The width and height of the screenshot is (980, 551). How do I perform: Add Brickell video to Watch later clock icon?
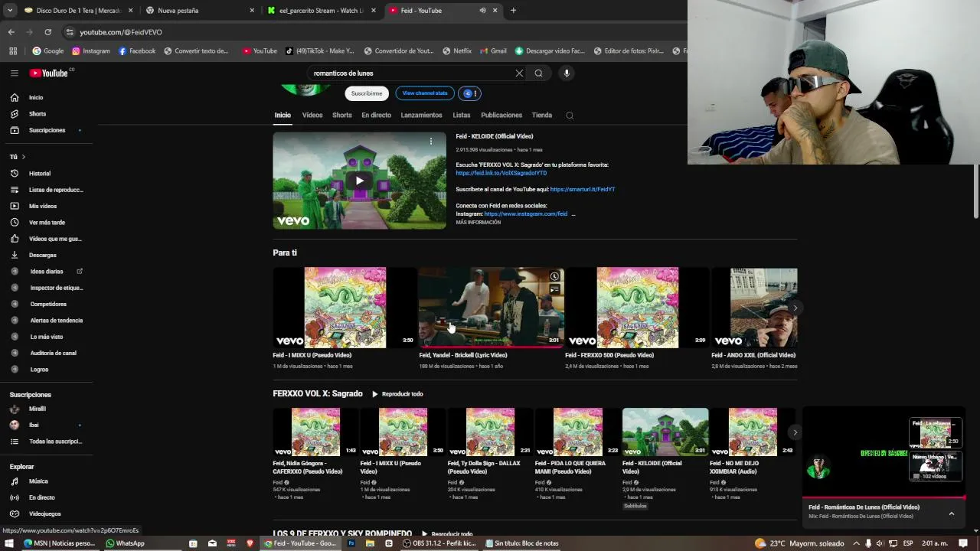(554, 276)
